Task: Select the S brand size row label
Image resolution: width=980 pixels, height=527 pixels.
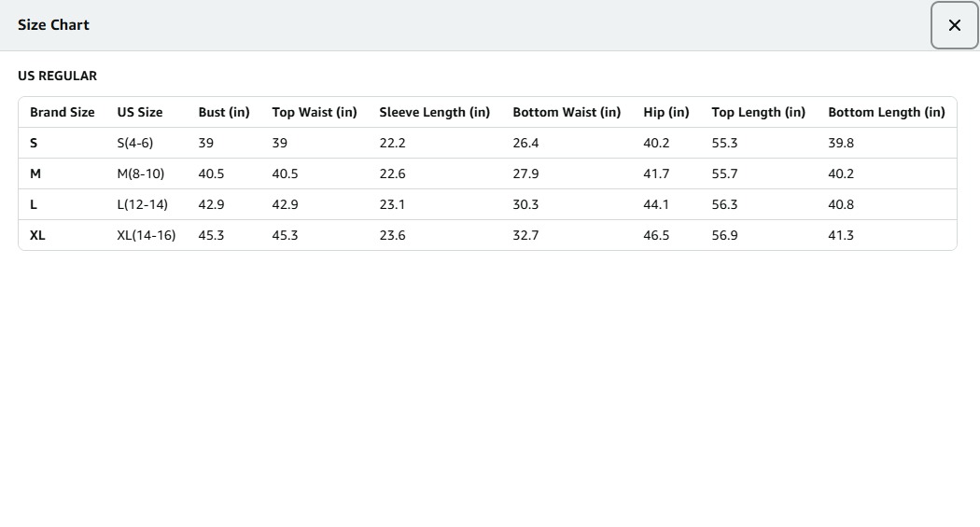Action: pyautogui.click(x=34, y=143)
